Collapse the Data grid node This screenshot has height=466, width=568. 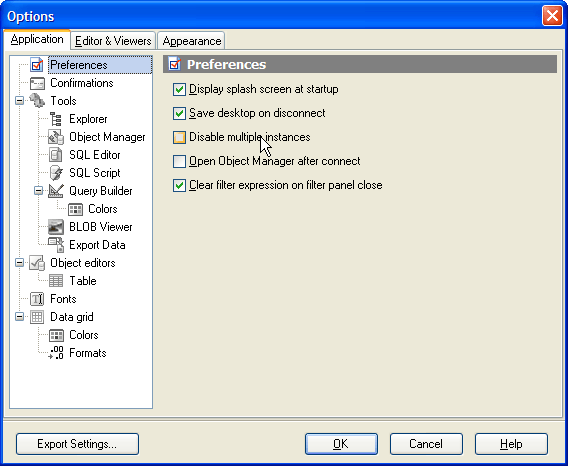(20, 317)
